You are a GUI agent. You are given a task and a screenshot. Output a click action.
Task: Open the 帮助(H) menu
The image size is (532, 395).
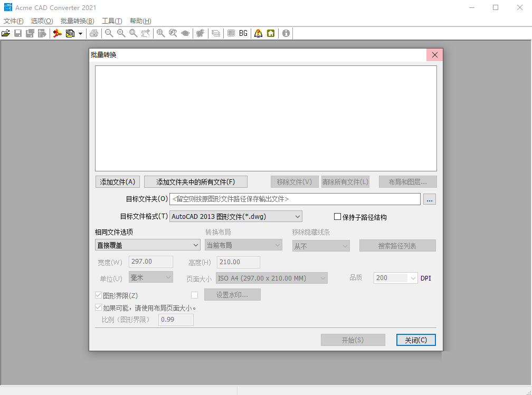pos(140,21)
